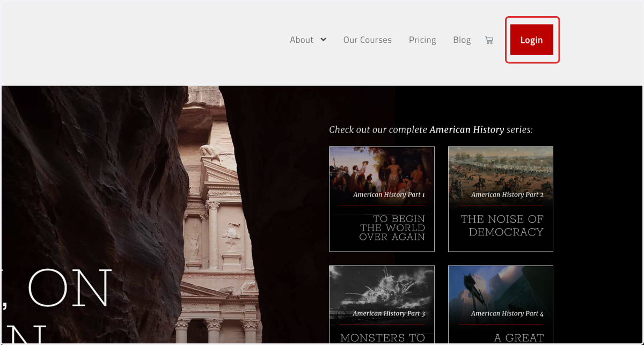Image resolution: width=644 pixels, height=345 pixels.
Task: Open the Pricing page
Action: tap(422, 40)
